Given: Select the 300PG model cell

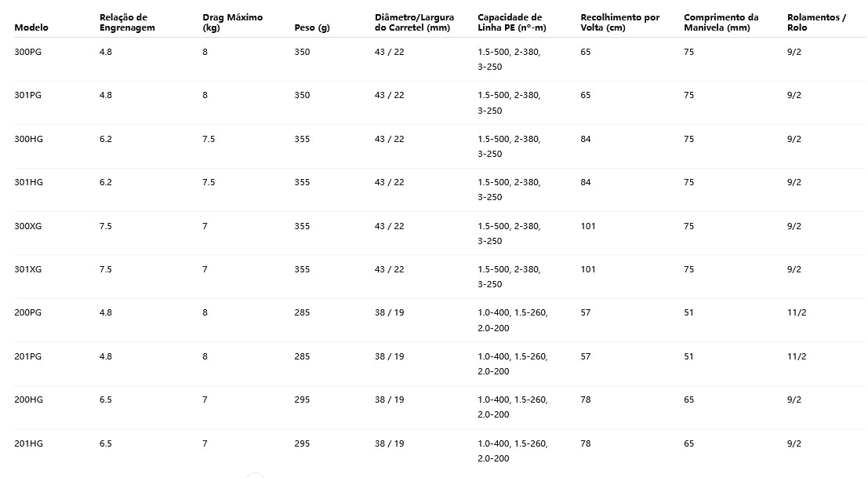Looking at the screenshot, I should (x=28, y=52).
